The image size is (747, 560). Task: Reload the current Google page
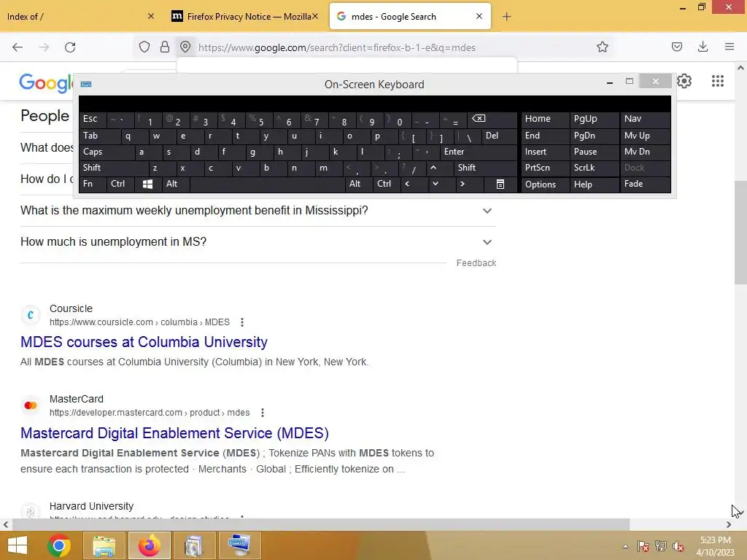70,47
